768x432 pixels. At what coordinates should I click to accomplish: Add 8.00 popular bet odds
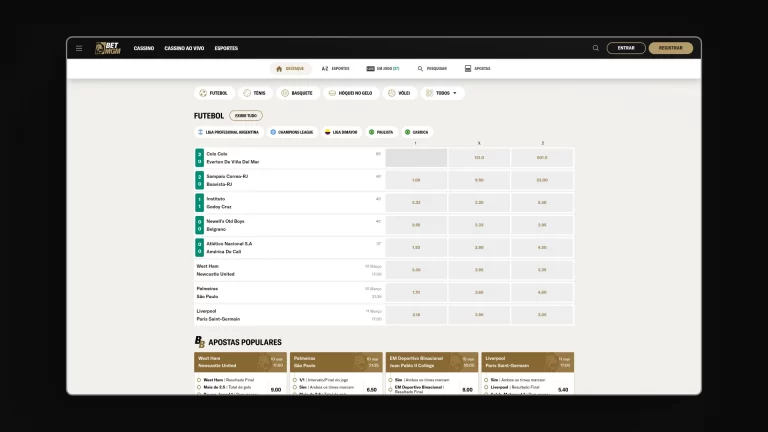tap(467, 390)
